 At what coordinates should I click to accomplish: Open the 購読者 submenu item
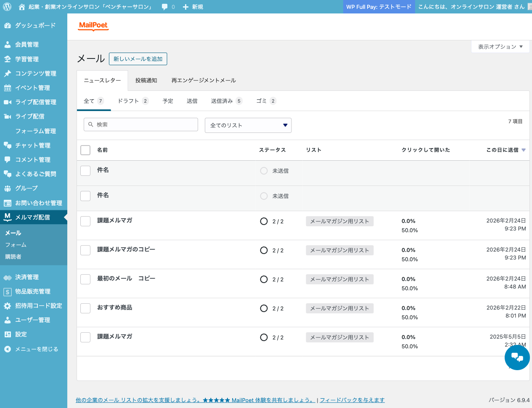coord(13,257)
